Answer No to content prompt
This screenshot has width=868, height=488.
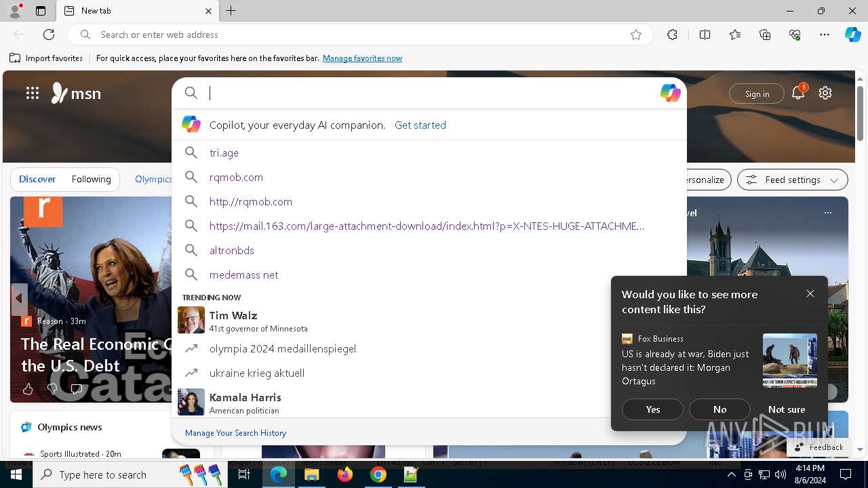point(719,409)
